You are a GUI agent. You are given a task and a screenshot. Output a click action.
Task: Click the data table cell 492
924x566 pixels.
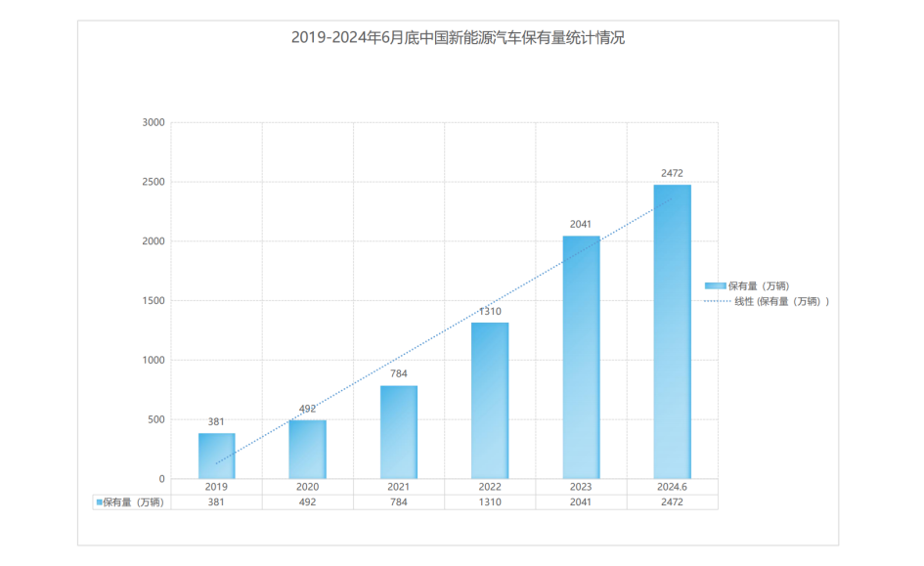308,502
